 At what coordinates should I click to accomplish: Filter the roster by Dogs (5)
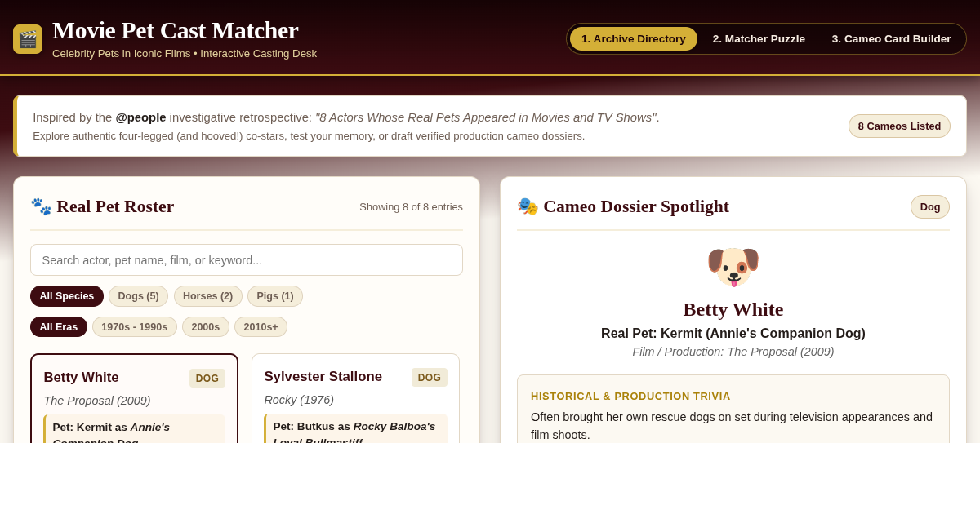pyautogui.click(x=138, y=296)
